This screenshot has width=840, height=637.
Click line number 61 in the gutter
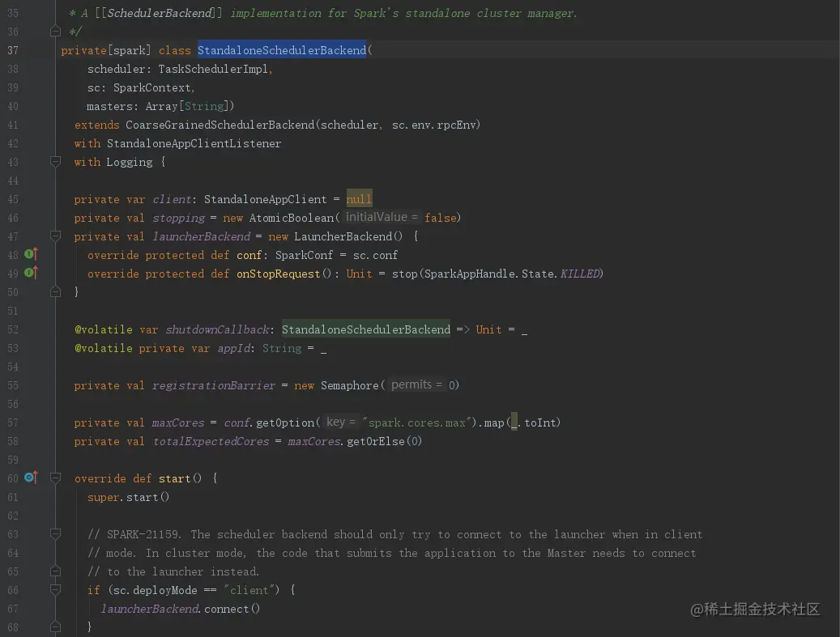coord(13,497)
